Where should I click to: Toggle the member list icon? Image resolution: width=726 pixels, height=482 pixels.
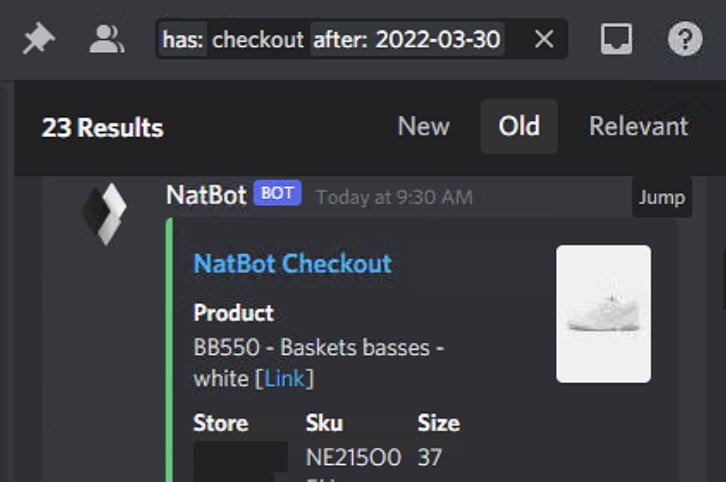(106, 39)
